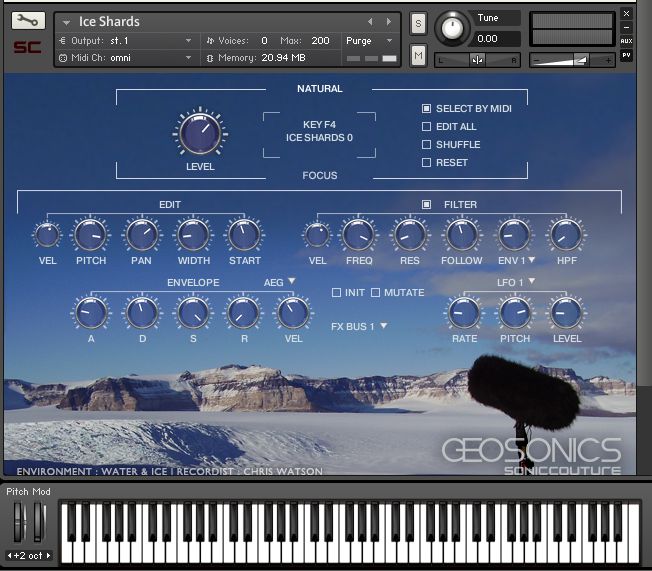Toggle the Filter enable checkbox
652x571 pixels.
pos(427,204)
